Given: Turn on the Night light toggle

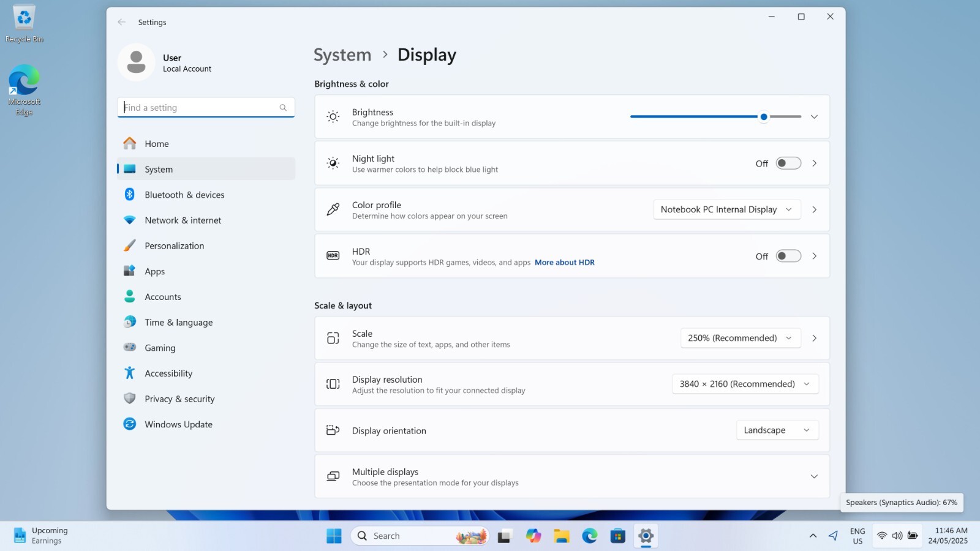Looking at the screenshot, I should click(788, 163).
